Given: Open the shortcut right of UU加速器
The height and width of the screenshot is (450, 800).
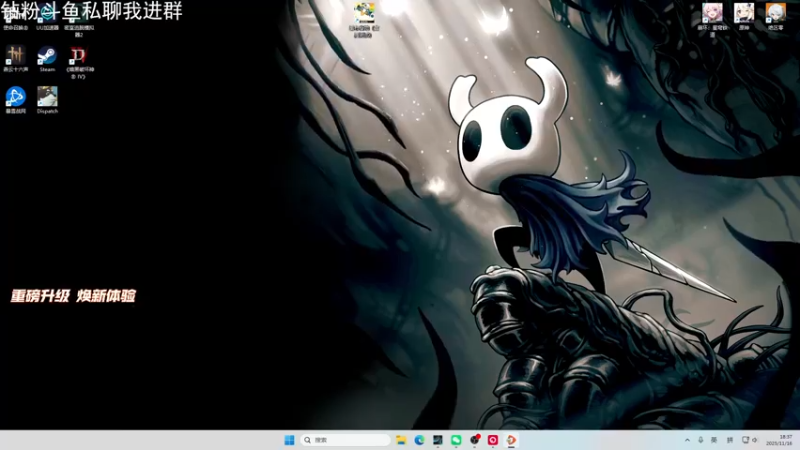Looking at the screenshot, I should (x=79, y=20).
